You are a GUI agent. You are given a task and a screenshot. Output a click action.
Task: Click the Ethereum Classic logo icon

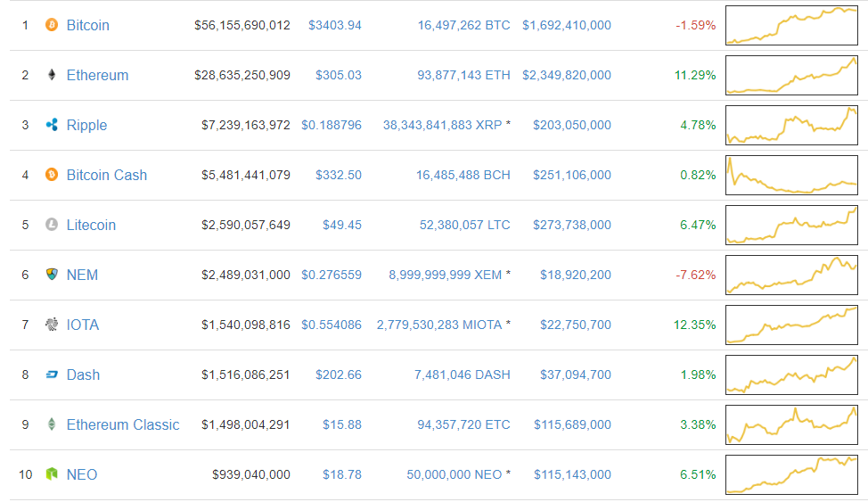(x=52, y=424)
